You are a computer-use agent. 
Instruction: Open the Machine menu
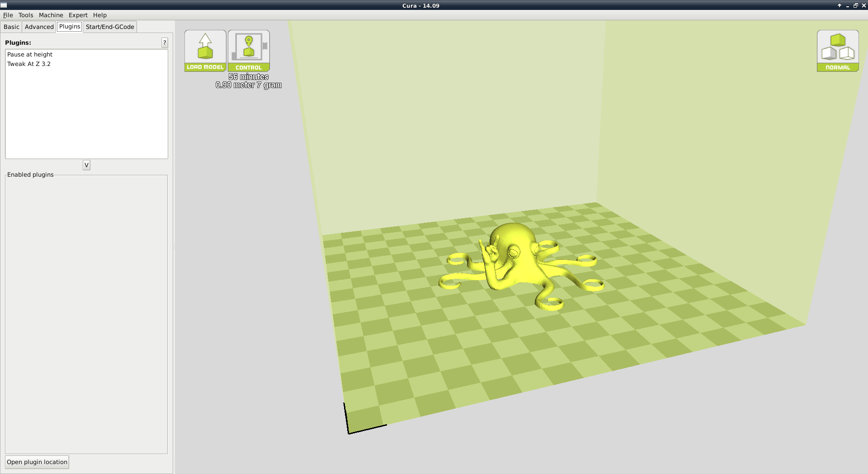[x=51, y=15]
